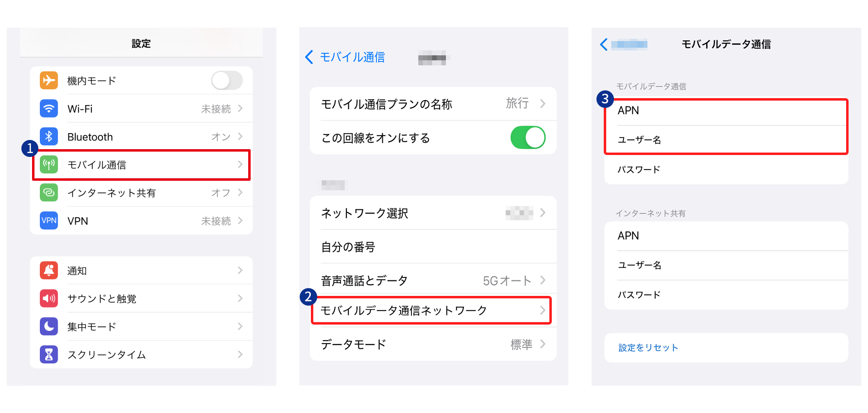Tap 設定をリセット link
This screenshot has height=413, width=868.
[x=648, y=347]
